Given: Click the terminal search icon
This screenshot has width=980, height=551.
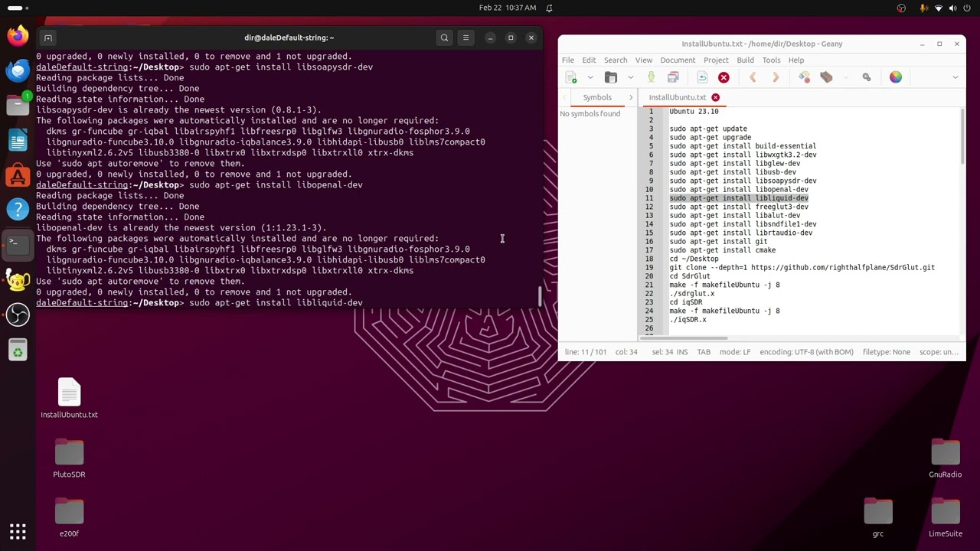Looking at the screenshot, I should pyautogui.click(x=444, y=37).
